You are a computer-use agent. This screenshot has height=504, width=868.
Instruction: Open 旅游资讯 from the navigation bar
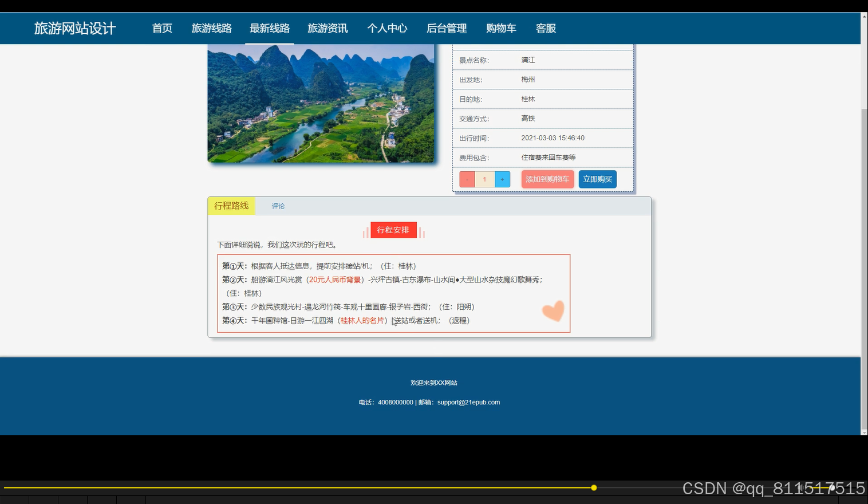[x=328, y=27]
